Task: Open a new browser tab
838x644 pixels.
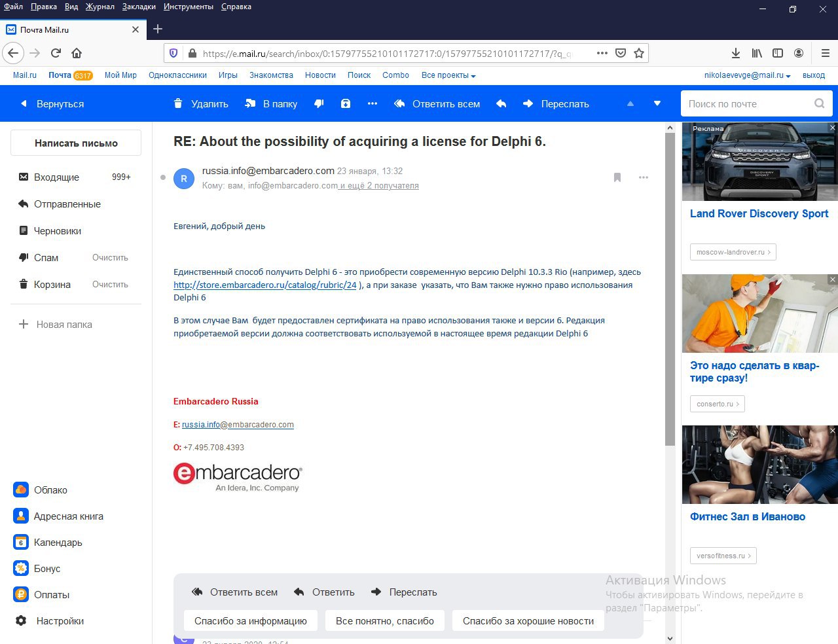Action: tap(158, 29)
